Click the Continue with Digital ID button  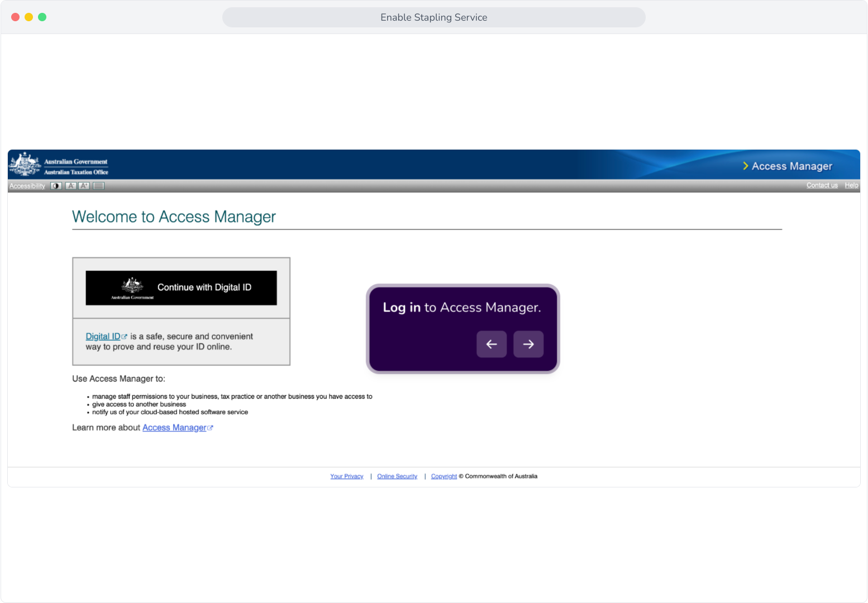(181, 288)
